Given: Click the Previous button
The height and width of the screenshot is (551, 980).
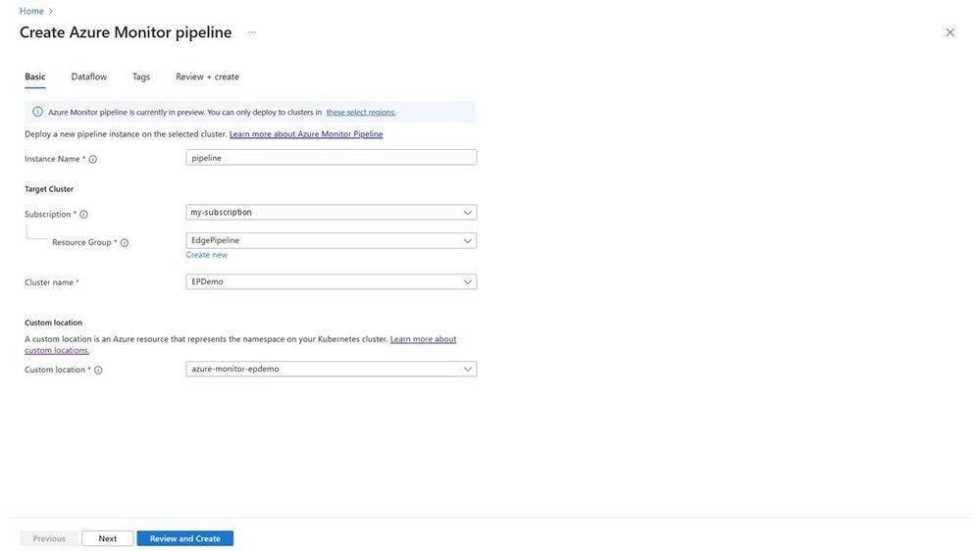Looking at the screenshot, I should (49, 538).
